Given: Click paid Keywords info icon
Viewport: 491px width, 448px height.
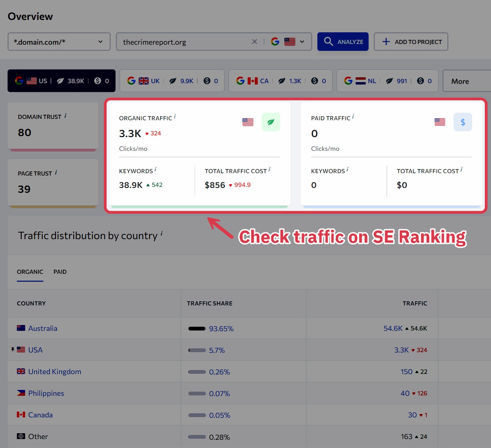Looking at the screenshot, I should click(x=347, y=169).
